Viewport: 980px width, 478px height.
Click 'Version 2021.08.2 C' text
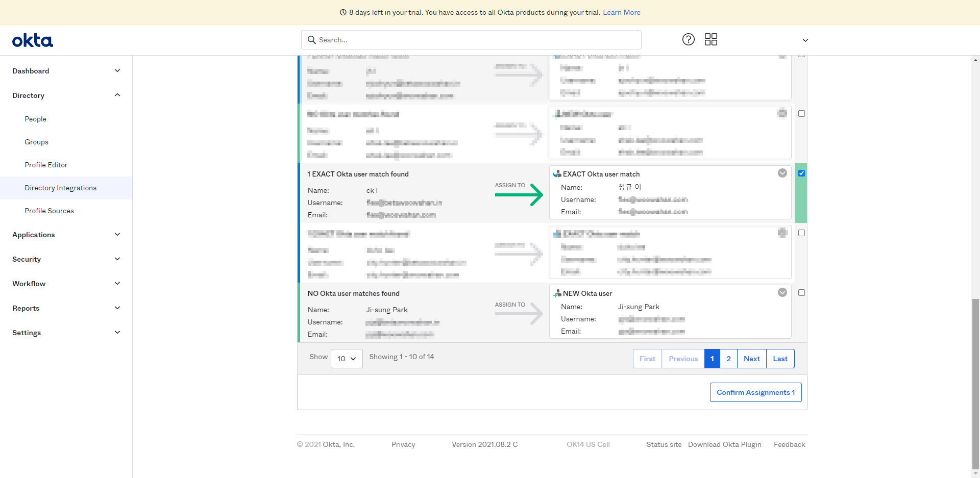(x=484, y=444)
